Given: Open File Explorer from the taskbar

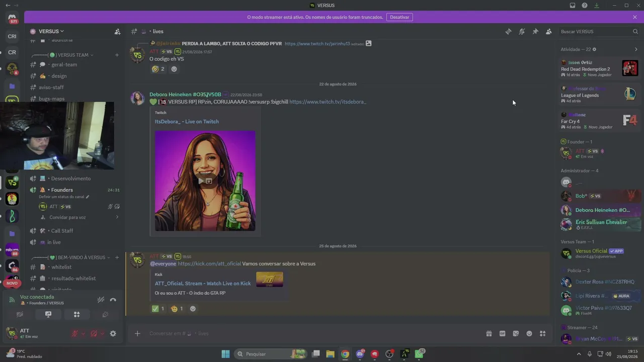Looking at the screenshot, I should click(330, 354).
